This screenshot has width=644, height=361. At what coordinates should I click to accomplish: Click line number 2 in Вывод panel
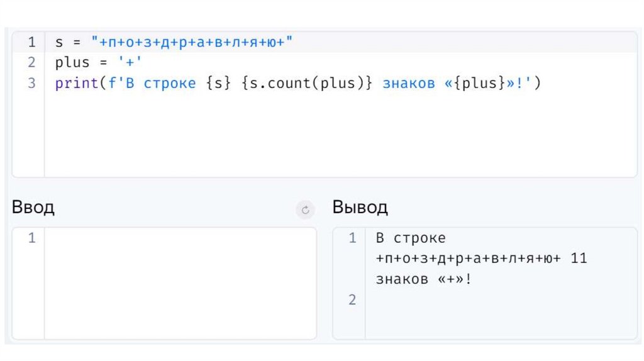click(352, 300)
